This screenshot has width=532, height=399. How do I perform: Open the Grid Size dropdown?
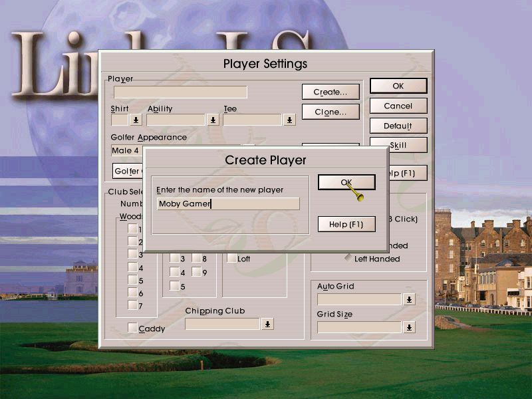point(408,327)
